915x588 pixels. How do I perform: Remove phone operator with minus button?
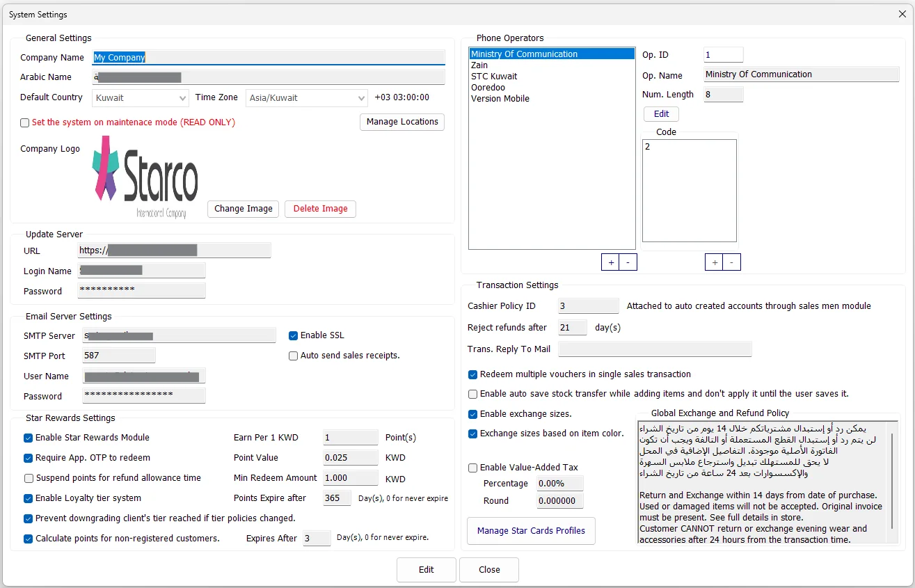pyautogui.click(x=628, y=262)
